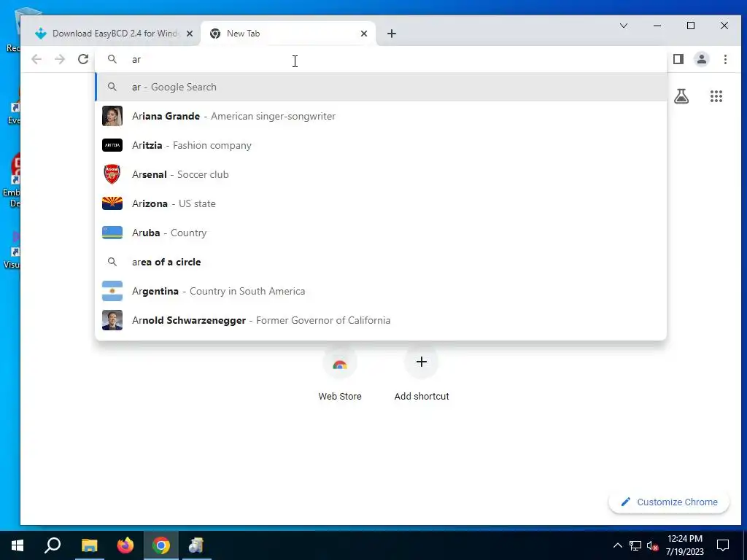
Task: Click the Back navigation arrow
Action: pyautogui.click(x=36, y=59)
